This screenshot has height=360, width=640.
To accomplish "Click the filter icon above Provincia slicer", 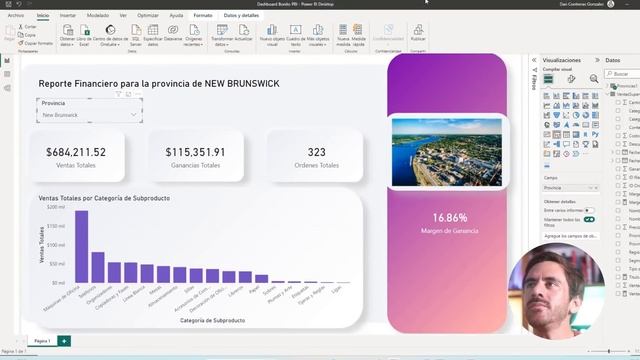I will [118, 94].
